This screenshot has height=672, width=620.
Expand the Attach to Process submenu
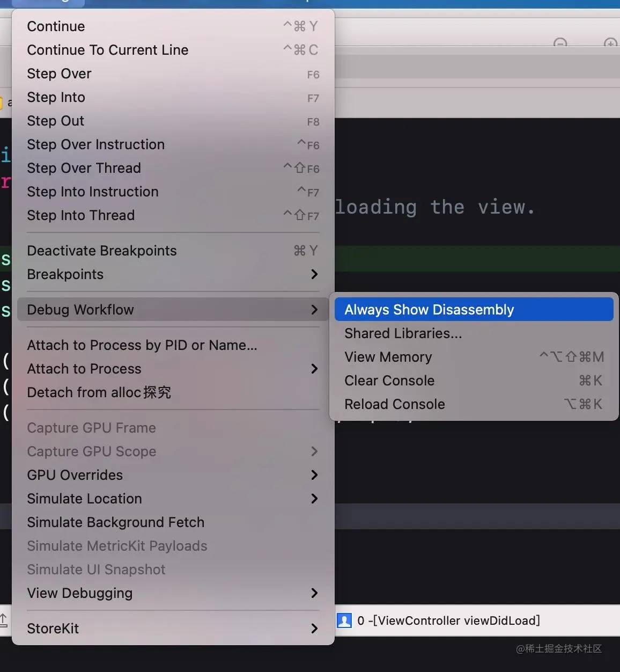click(173, 369)
